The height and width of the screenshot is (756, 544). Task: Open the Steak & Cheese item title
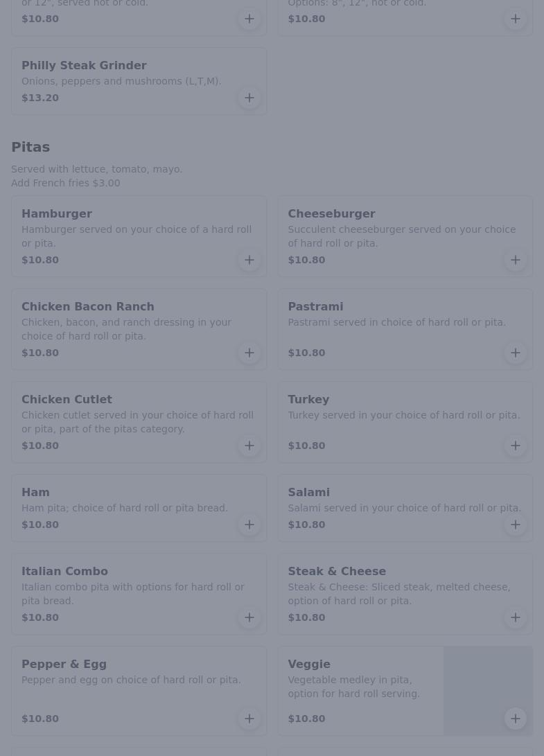(337, 571)
